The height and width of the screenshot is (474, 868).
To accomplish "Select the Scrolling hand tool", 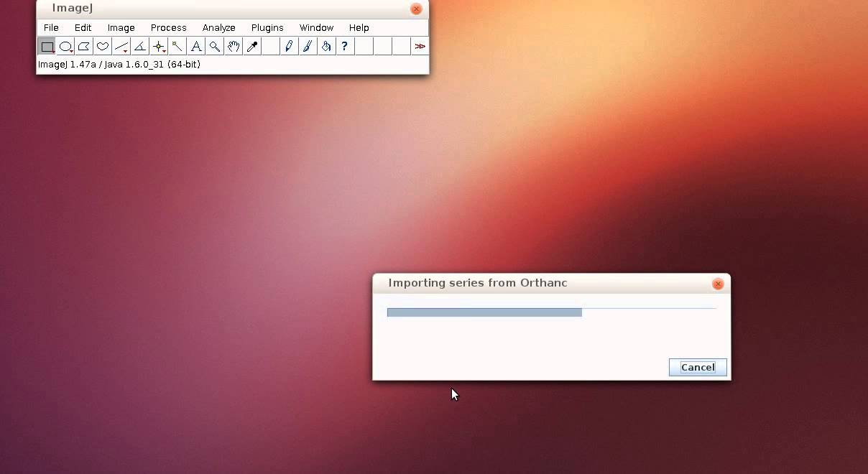I will coord(234,47).
